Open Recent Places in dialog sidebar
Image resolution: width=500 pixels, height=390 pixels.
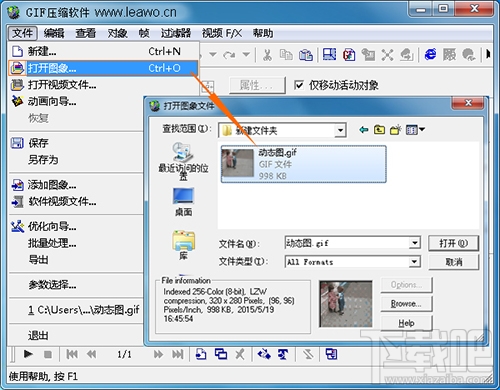coord(183,161)
